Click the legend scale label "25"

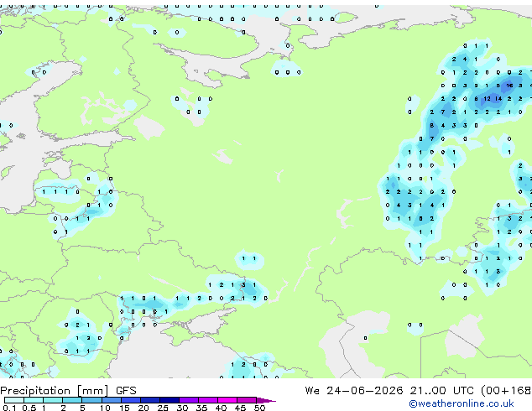pyautogui.click(x=163, y=408)
